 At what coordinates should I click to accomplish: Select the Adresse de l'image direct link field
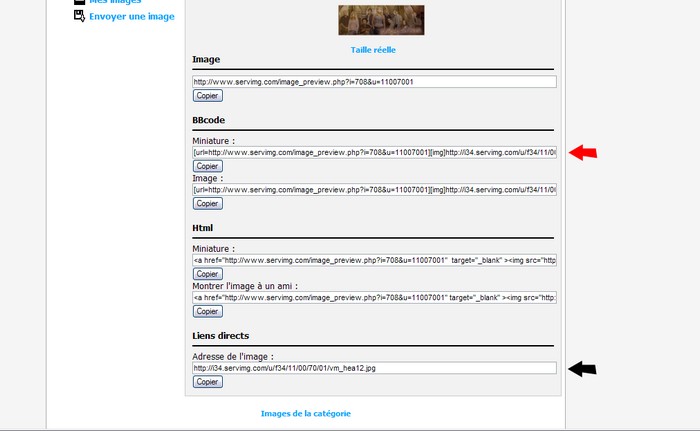tap(375, 368)
